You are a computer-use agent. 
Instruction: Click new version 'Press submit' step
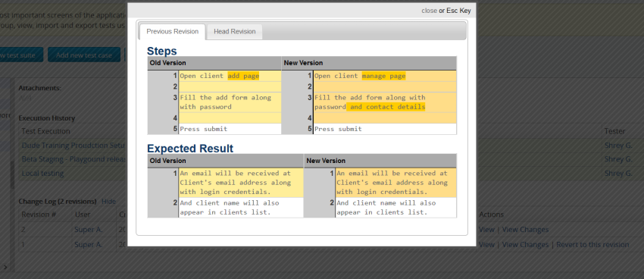tap(338, 129)
